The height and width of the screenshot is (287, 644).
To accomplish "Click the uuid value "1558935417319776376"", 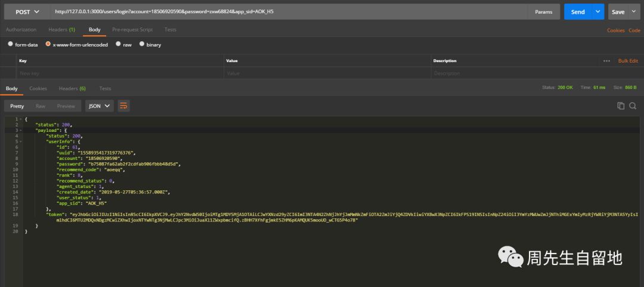I will pyautogui.click(x=106, y=153).
